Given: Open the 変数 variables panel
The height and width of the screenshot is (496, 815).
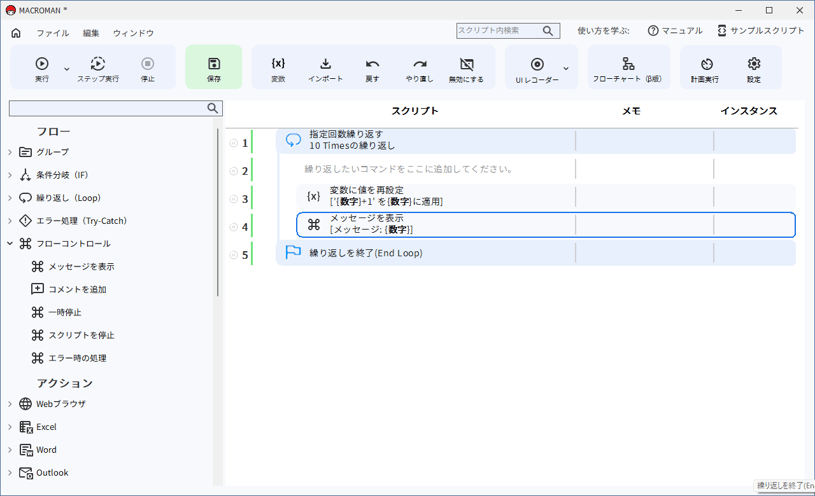Looking at the screenshot, I should coord(278,67).
